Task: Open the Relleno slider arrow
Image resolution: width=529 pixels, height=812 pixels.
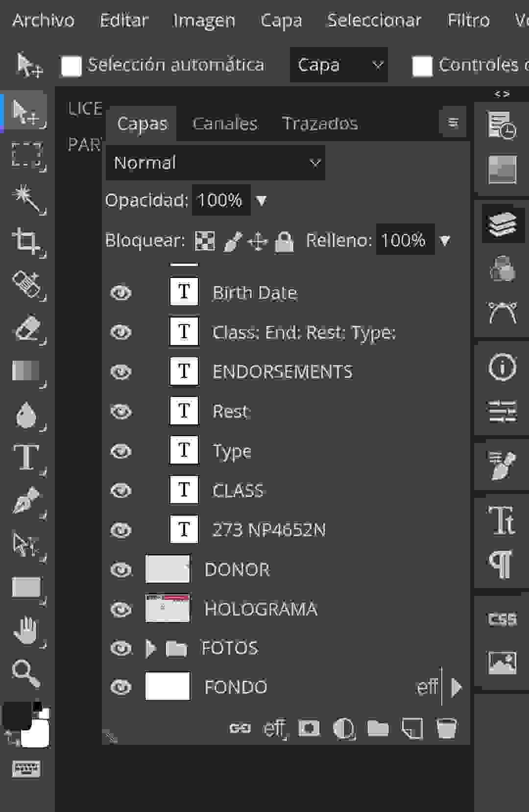Action: [445, 241]
